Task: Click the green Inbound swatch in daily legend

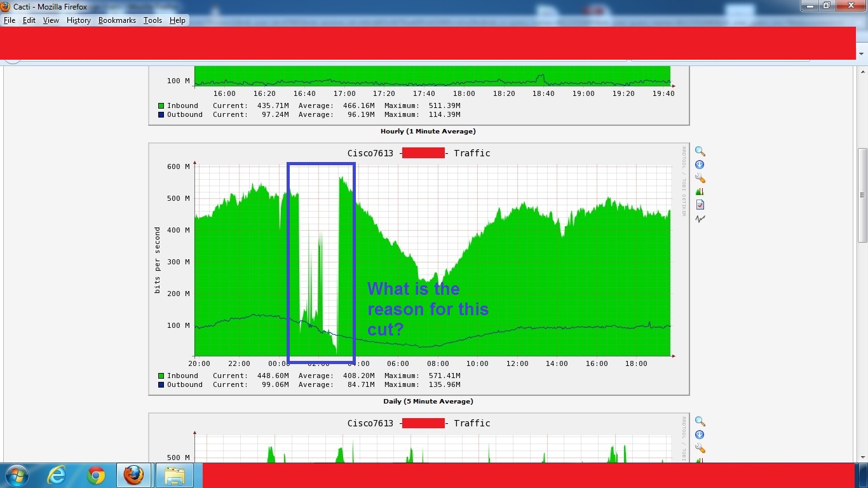Action: (161, 376)
